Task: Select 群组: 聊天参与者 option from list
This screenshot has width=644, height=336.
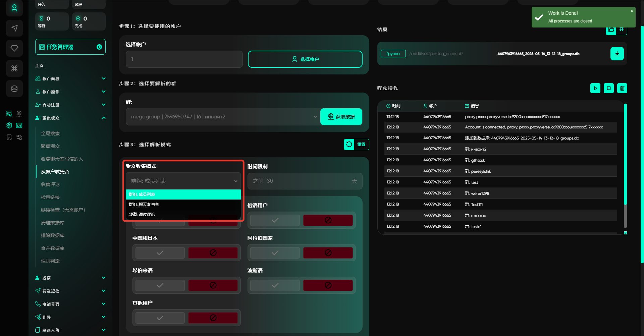Action: pos(183,205)
